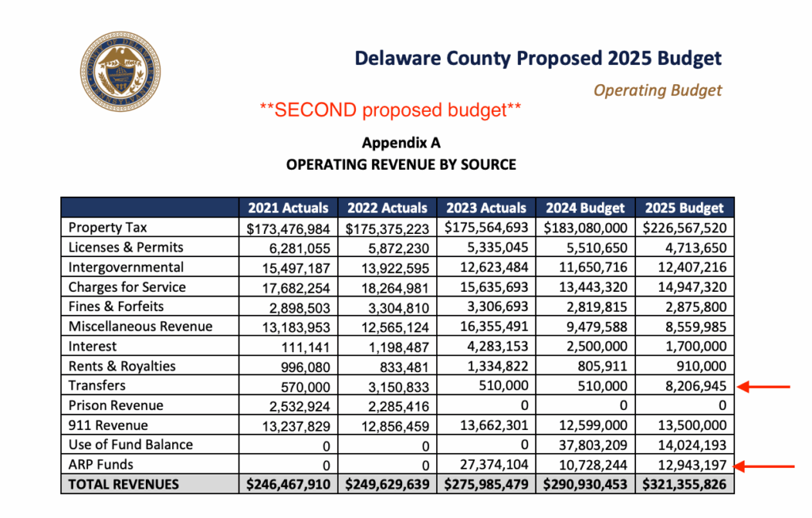Select the Use of Fund Balance label
The image size is (812, 518).
pos(130,444)
